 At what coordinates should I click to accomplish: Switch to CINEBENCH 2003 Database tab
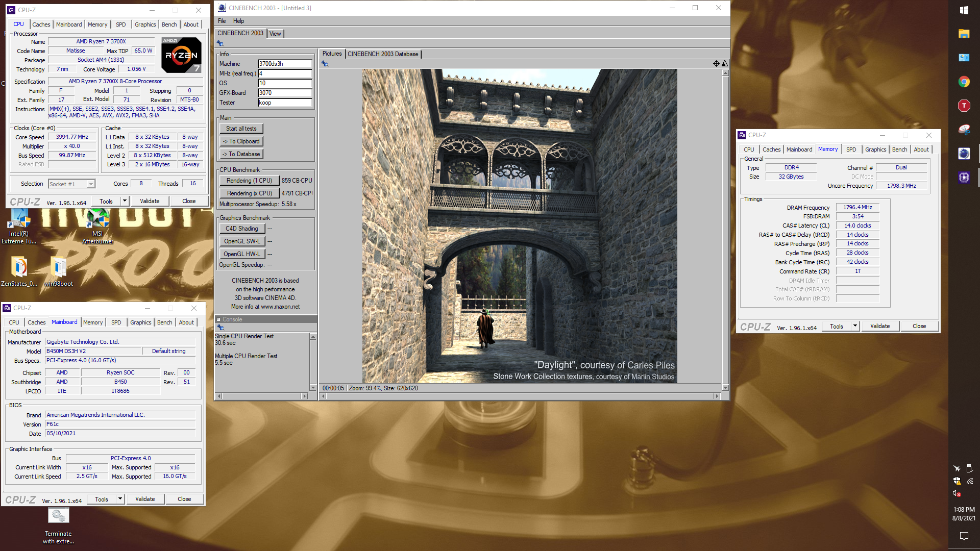(383, 54)
